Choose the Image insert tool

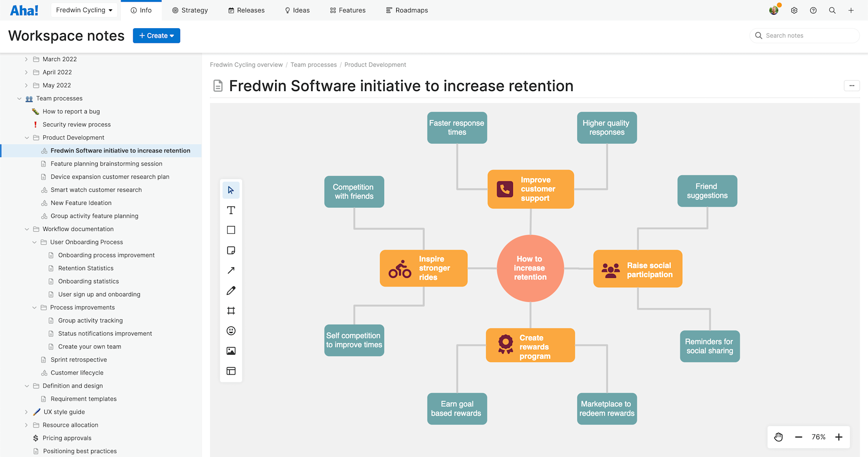pyautogui.click(x=231, y=351)
